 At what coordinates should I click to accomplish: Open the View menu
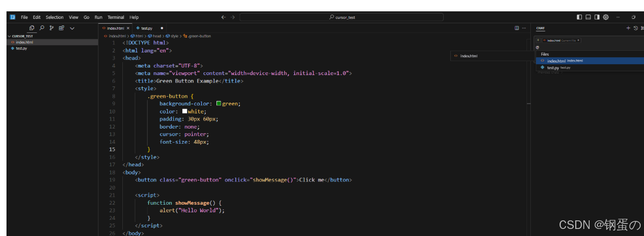[74, 17]
